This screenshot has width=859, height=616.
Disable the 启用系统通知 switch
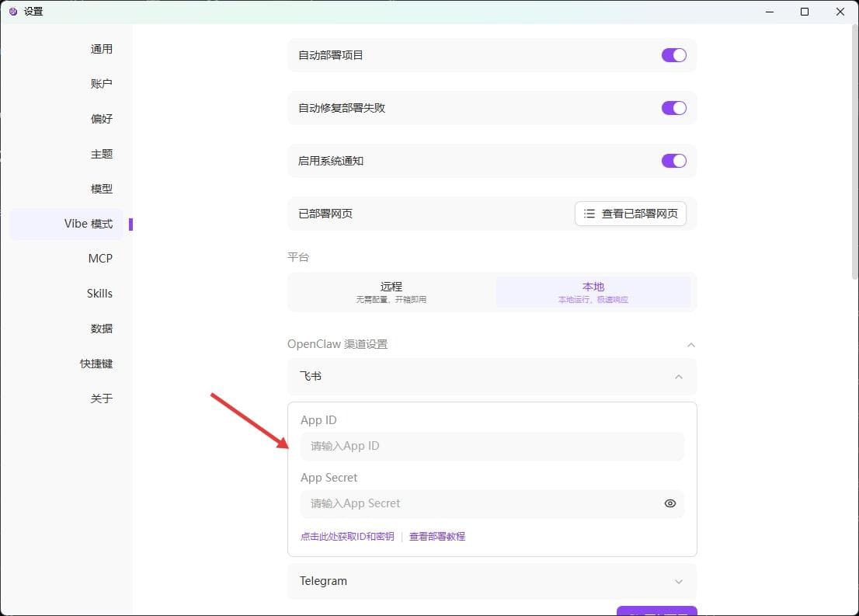click(674, 161)
